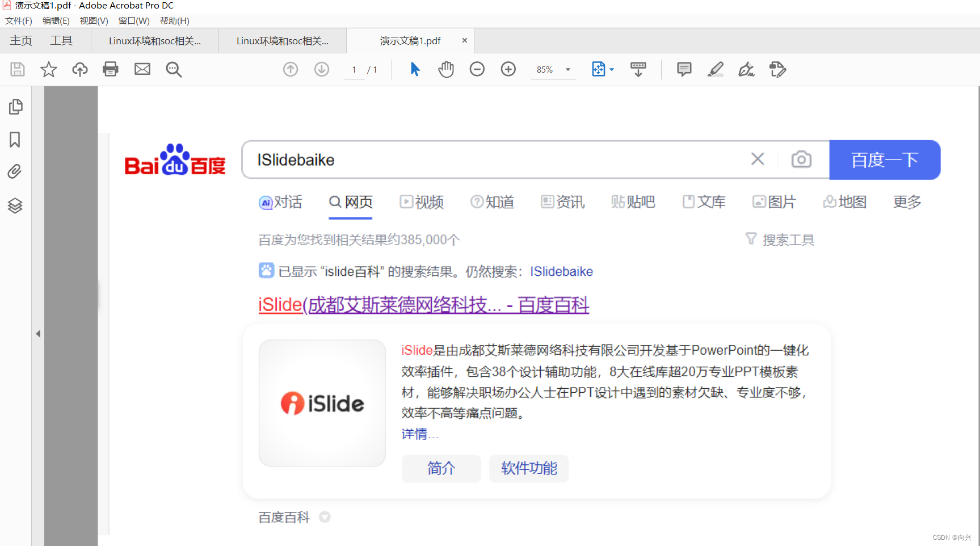Switch to the 主页 tab
The width and height of the screenshot is (980, 546).
coord(21,41)
